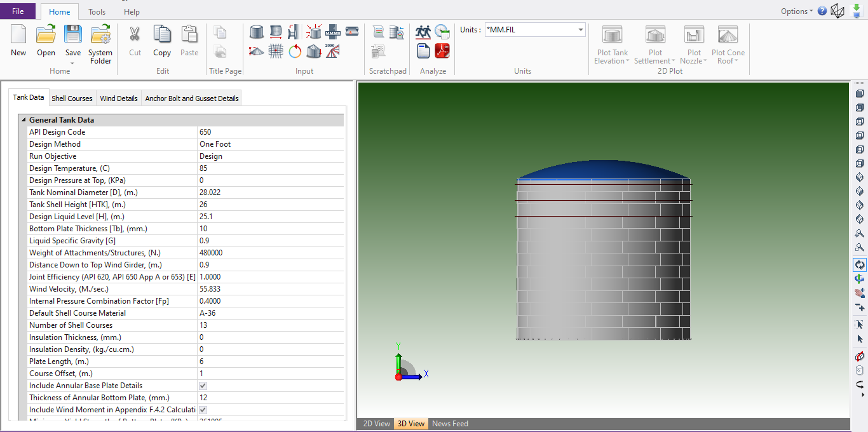The height and width of the screenshot is (432, 868).
Task: Click the Tank Nominal Diameter value field
Action: coord(270,192)
